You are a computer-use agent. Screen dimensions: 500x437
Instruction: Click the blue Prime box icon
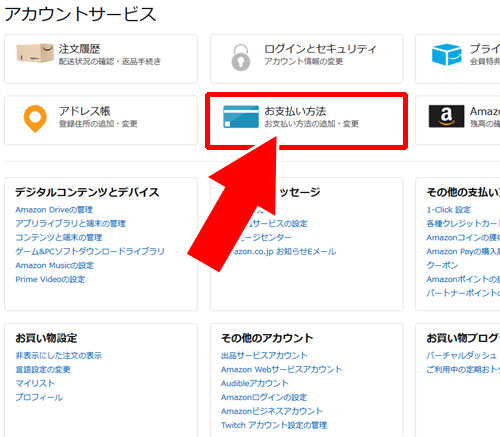coord(447,54)
